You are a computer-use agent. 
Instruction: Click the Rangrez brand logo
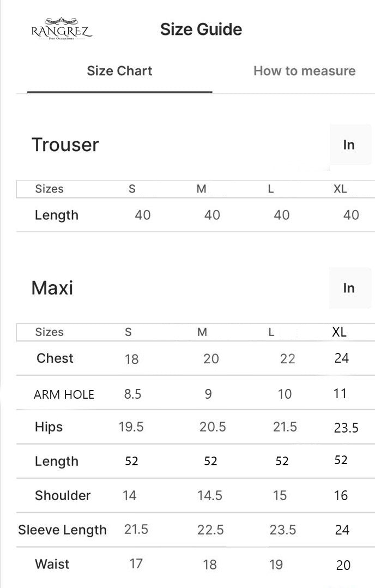(65, 29)
